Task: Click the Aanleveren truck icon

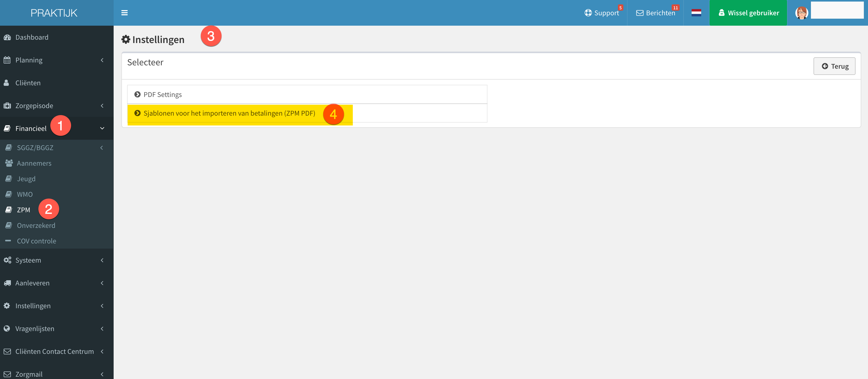Action: [x=7, y=283]
